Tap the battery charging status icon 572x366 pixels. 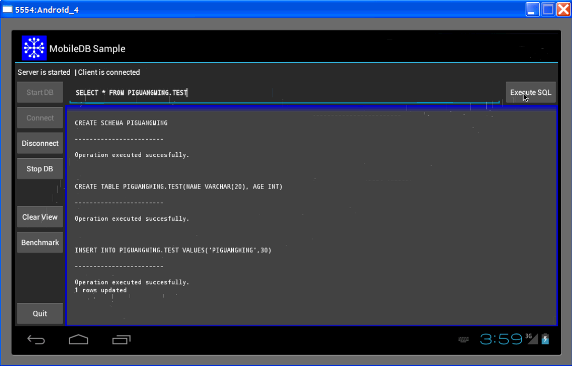coord(545,339)
